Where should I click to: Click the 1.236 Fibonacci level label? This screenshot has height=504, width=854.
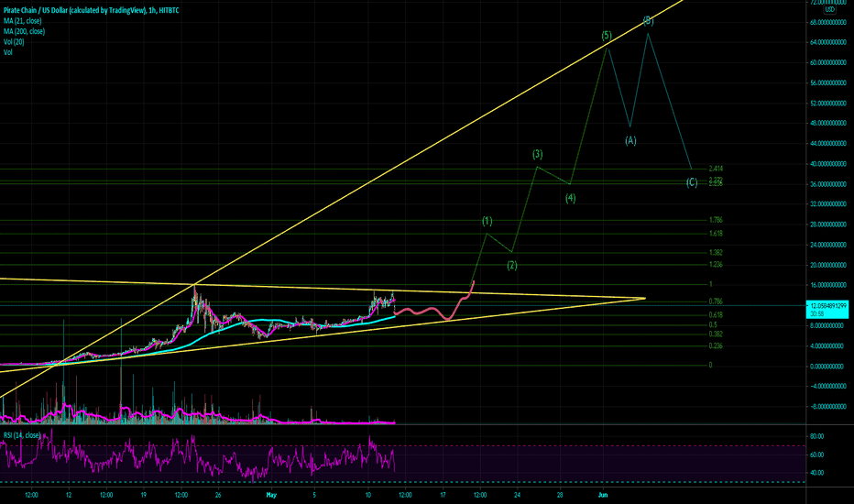[x=716, y=264]
